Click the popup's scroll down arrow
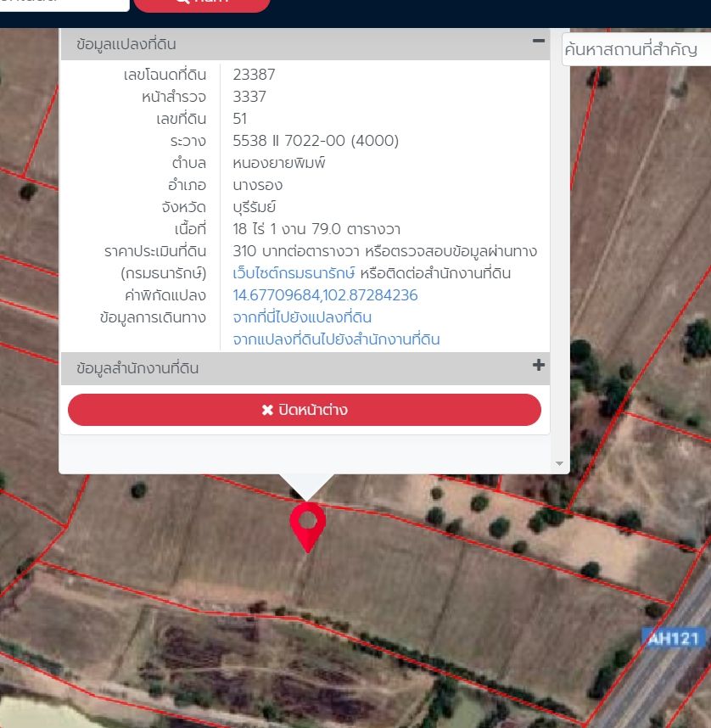This screenshot has height=728, width=711. click(x=560, y=464)
